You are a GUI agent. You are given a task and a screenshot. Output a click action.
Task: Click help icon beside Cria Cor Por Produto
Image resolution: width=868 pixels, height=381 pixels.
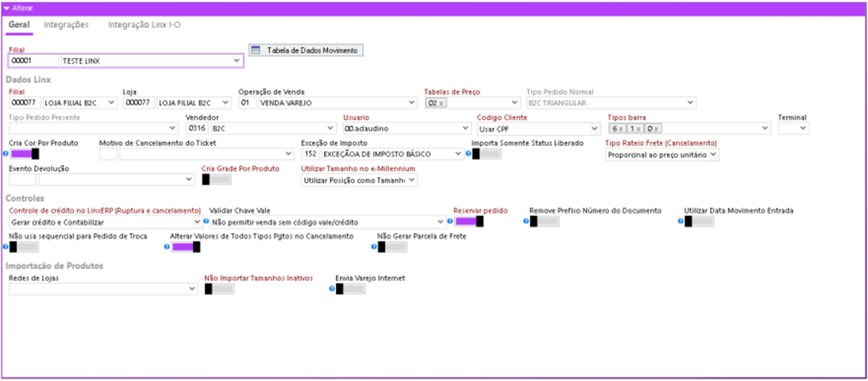[x=6, y=154]
